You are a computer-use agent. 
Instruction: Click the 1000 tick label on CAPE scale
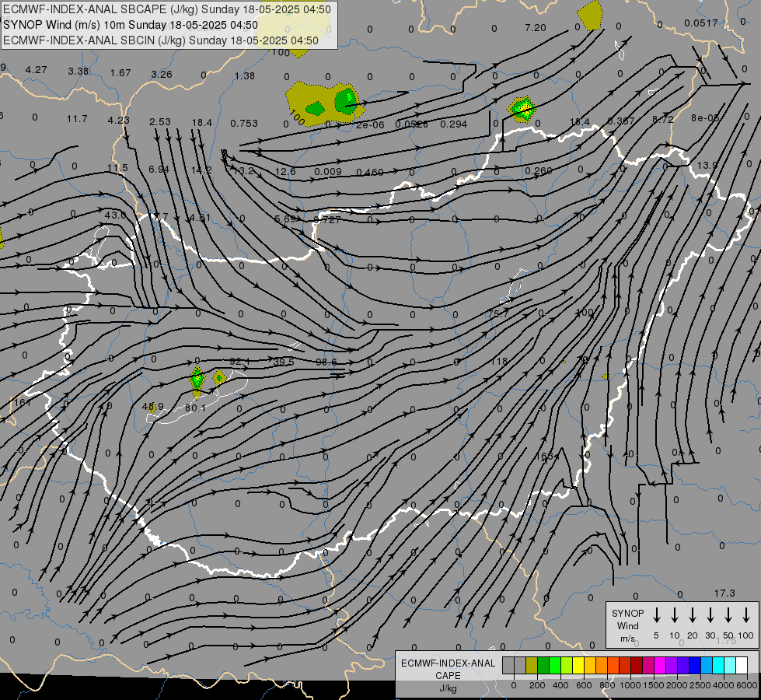click(x=630, y=685)
